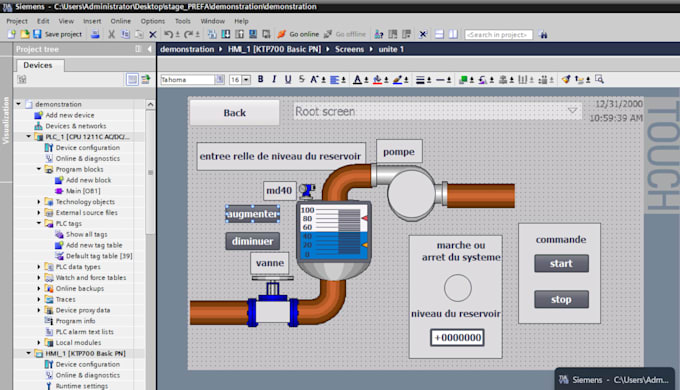
Task: Click the binoculars search icon
Action: (x=543, y=34)
